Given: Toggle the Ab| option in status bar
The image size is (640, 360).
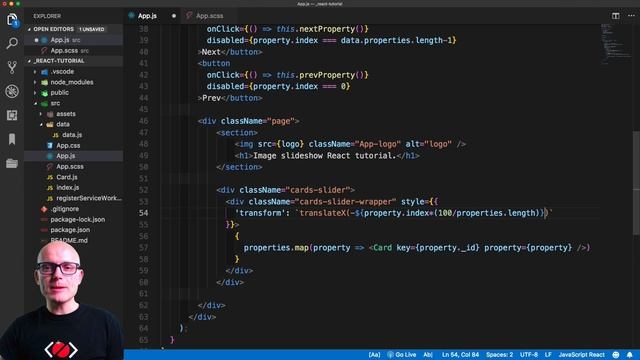Looking at the screenshot, I should 428,355.
